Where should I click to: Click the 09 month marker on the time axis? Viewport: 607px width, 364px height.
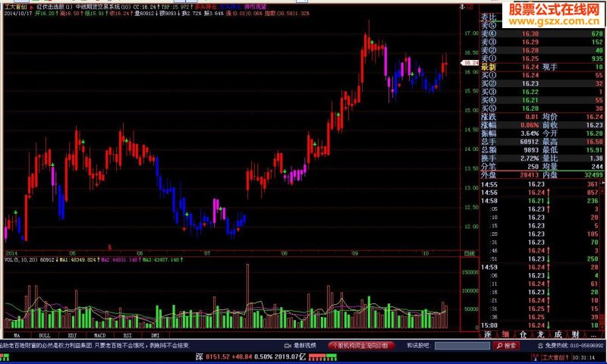354,253
